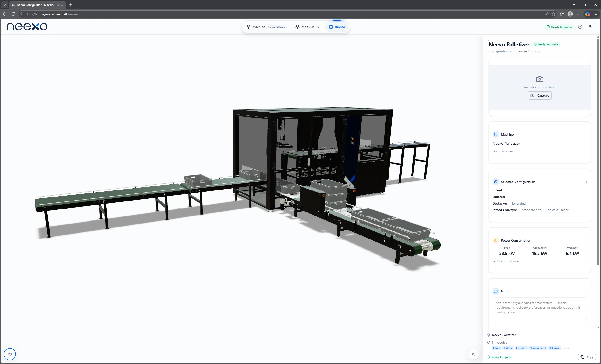The image size is (601, 364).
Task: Click the Standard size 1 tag chip
Action: click(x=538, y=348)
